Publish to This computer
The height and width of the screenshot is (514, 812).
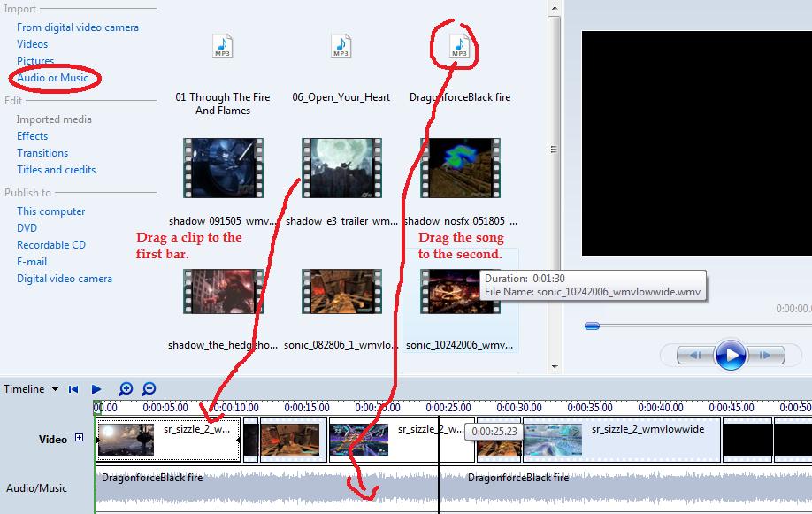[x=50, y=211]
